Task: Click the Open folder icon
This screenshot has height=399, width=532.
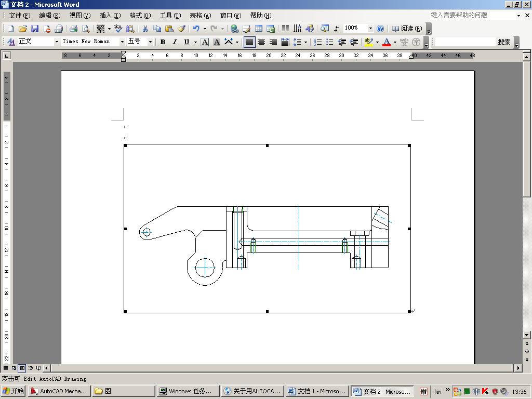Action: pyautogui.click(x=23, y=29)
